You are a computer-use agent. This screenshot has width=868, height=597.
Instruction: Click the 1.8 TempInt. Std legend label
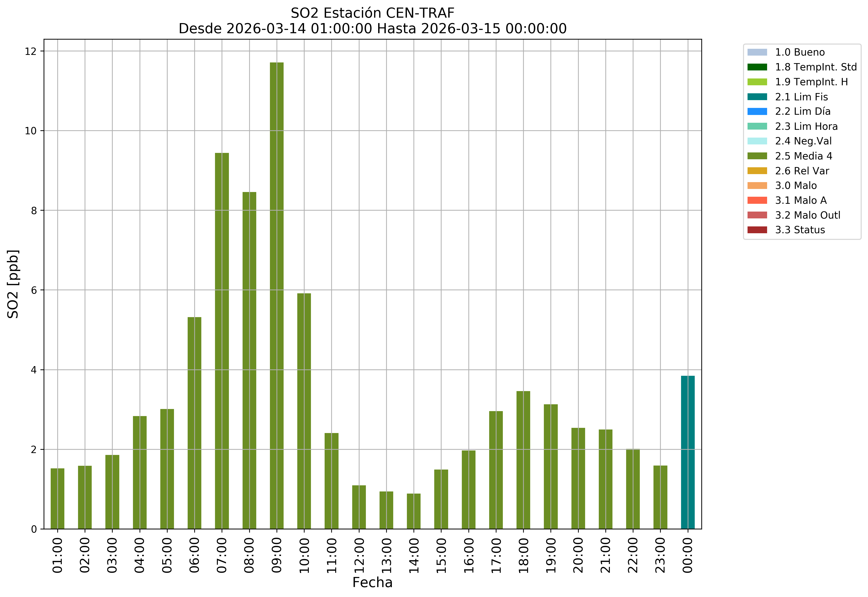tap(816, 67)
